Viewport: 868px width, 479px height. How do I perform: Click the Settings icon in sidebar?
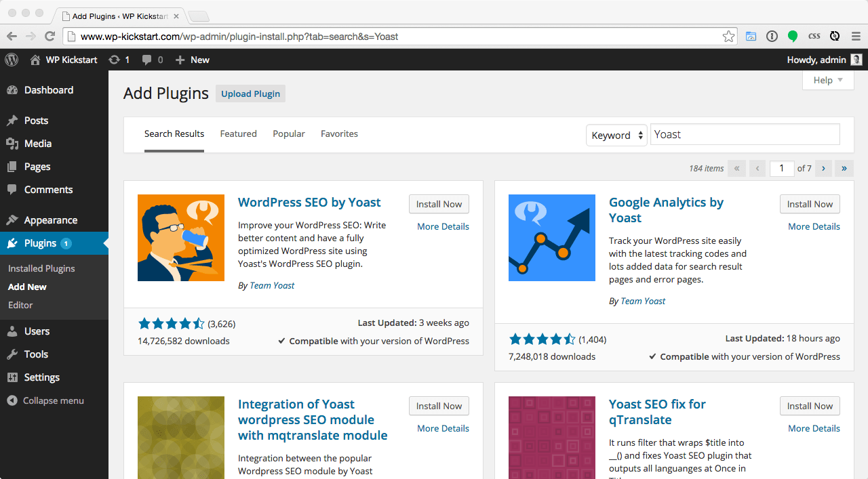pyautogui.click(x=12, y=377)
